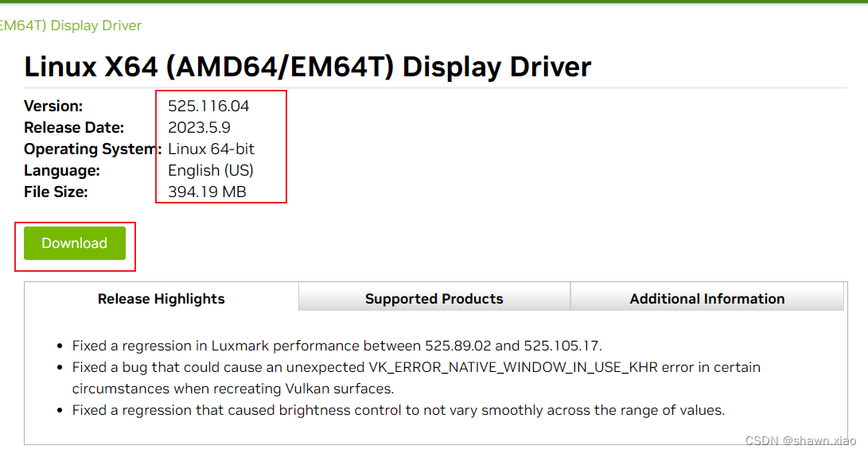Click the 394.19 MB file size value

click(x=207, y=192)
